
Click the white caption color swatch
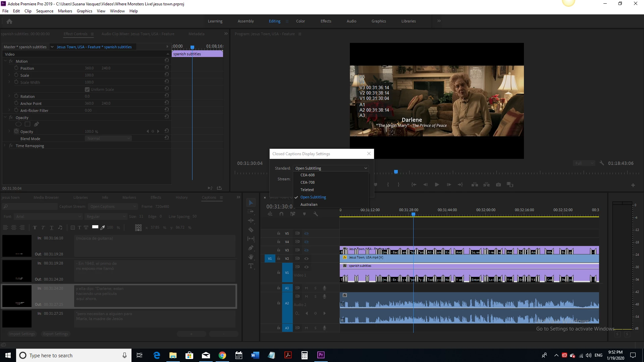95,227
